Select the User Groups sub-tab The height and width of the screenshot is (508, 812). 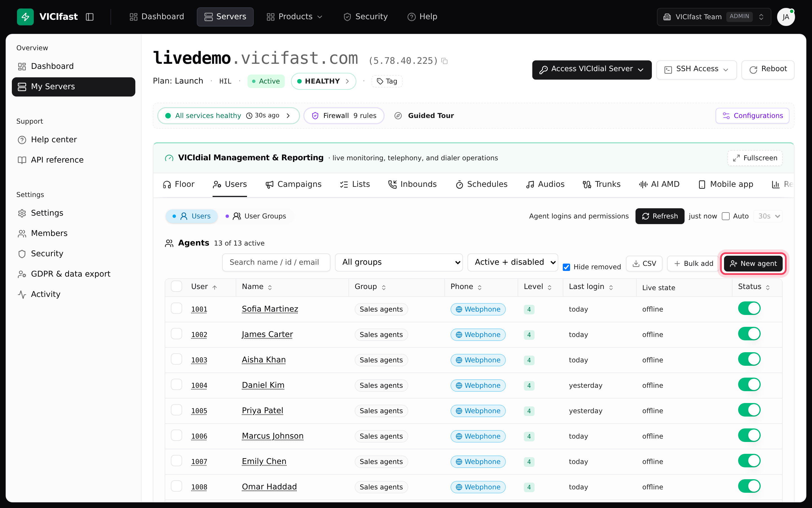256,216
